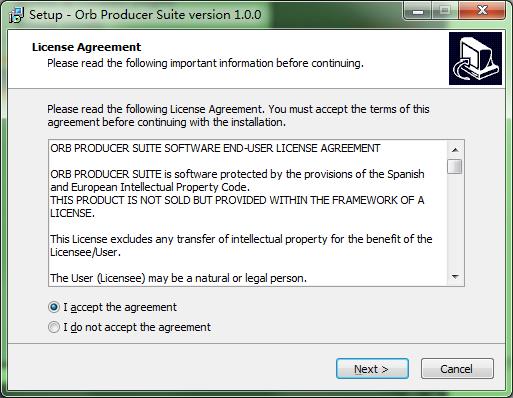The height and width of the screenshot is (398, 513).
Task: Click the 'The User (Licensee) may be' license line
Action: tap(178, 278)
